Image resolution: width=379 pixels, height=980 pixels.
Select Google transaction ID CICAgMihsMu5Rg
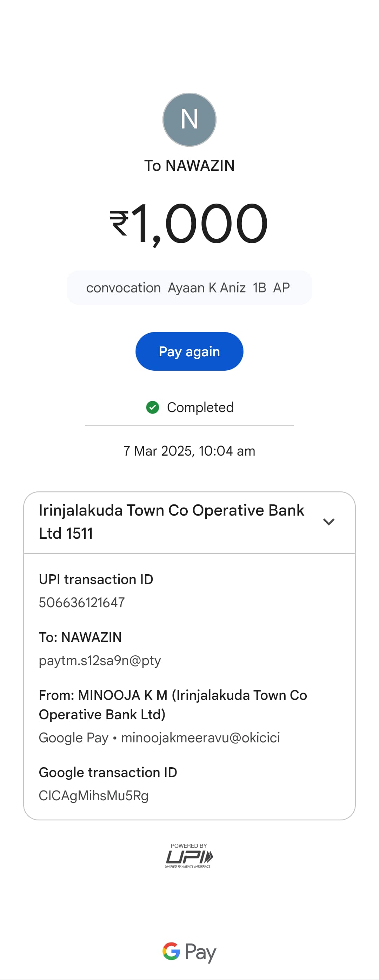tap(94, 795)
